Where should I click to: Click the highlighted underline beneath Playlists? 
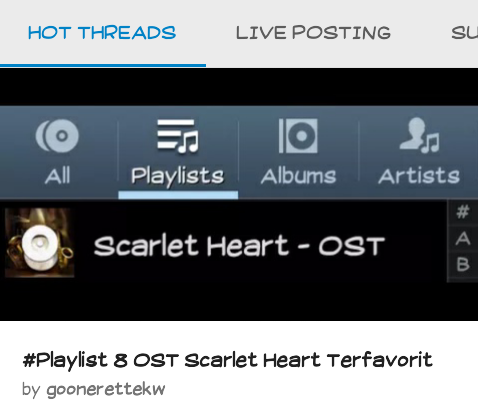[x=178, y=195]
